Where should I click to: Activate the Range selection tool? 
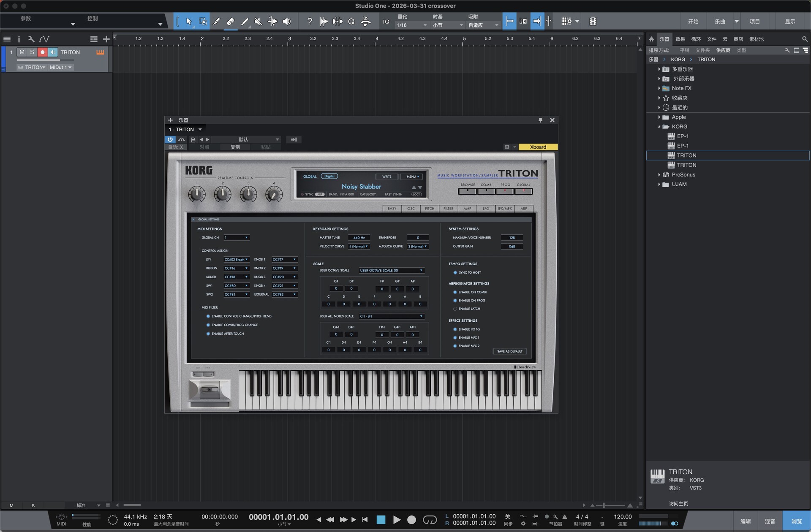tap(203, 21)
